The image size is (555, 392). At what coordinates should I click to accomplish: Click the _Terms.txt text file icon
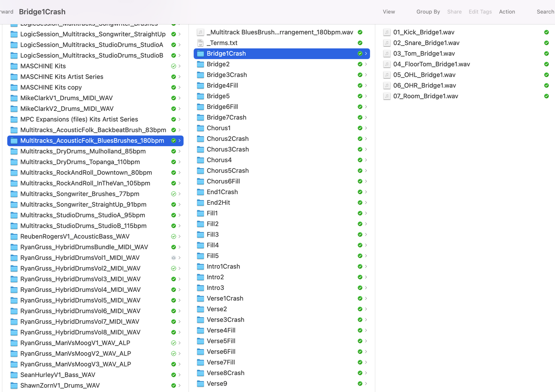(x=200, y=43)
